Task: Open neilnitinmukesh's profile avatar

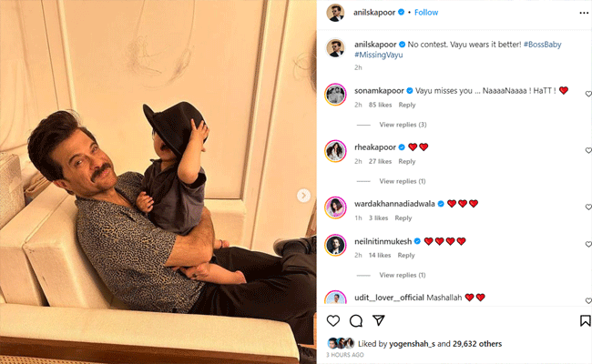Action: [335, 245]
